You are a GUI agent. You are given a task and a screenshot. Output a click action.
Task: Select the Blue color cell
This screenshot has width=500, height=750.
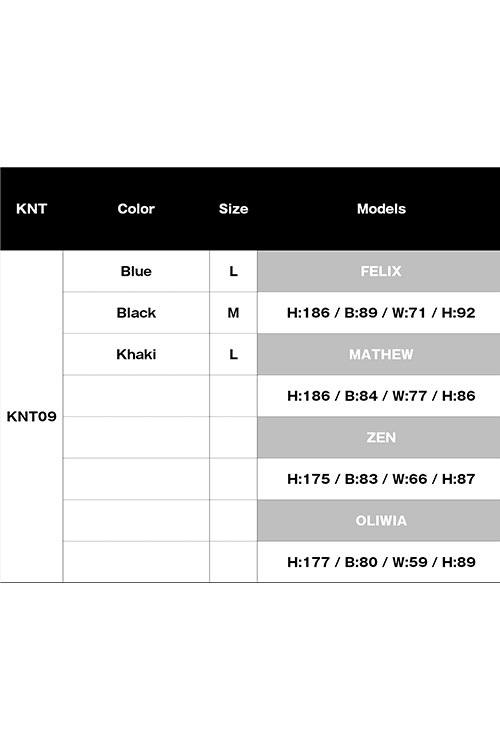[136, 271]
